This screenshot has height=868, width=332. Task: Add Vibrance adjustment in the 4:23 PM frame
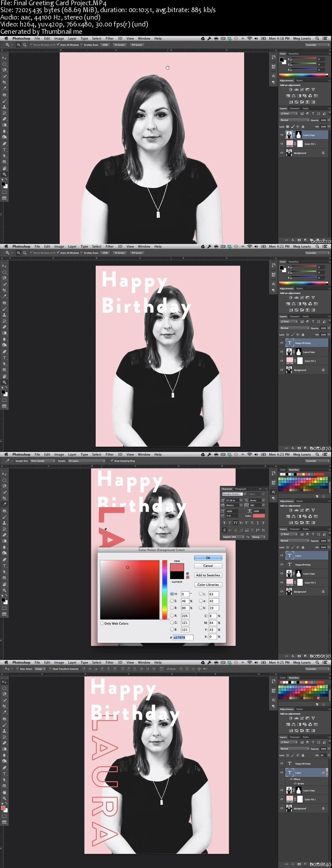click(313, 510)
